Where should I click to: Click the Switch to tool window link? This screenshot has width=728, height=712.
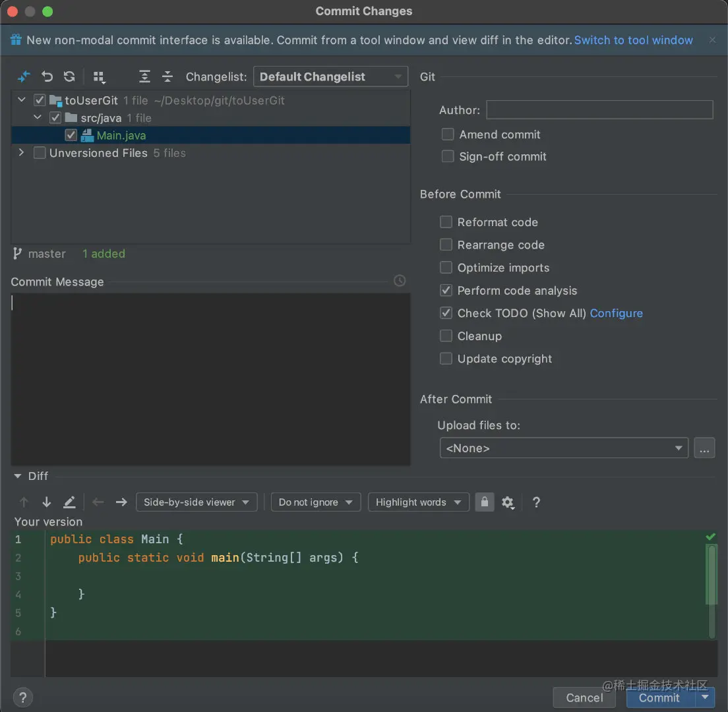tap(633, 40)
